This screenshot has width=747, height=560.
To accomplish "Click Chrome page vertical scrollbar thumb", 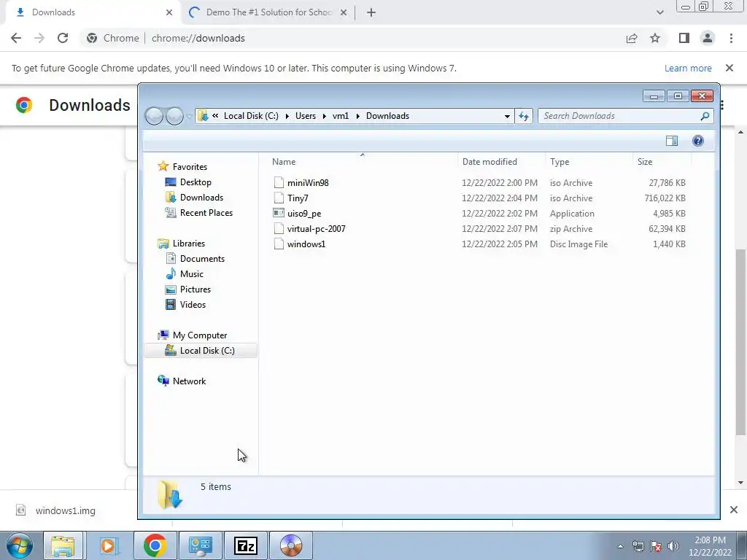I will click(740, 342).
